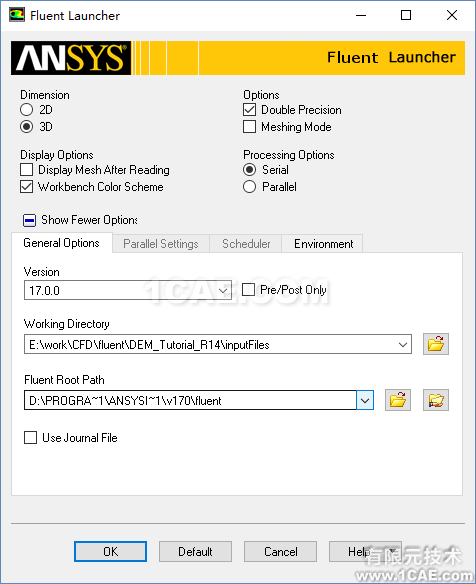Click the Default button
The height and width of the screenshot is (584, 476).
click(x=195, y=551)
